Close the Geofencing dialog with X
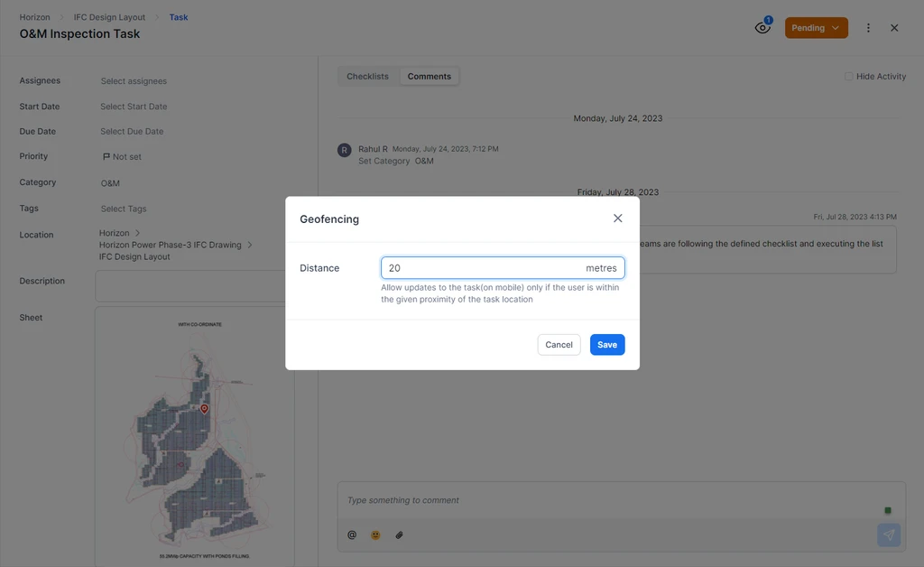924x567 pixels. coord(618,218)
